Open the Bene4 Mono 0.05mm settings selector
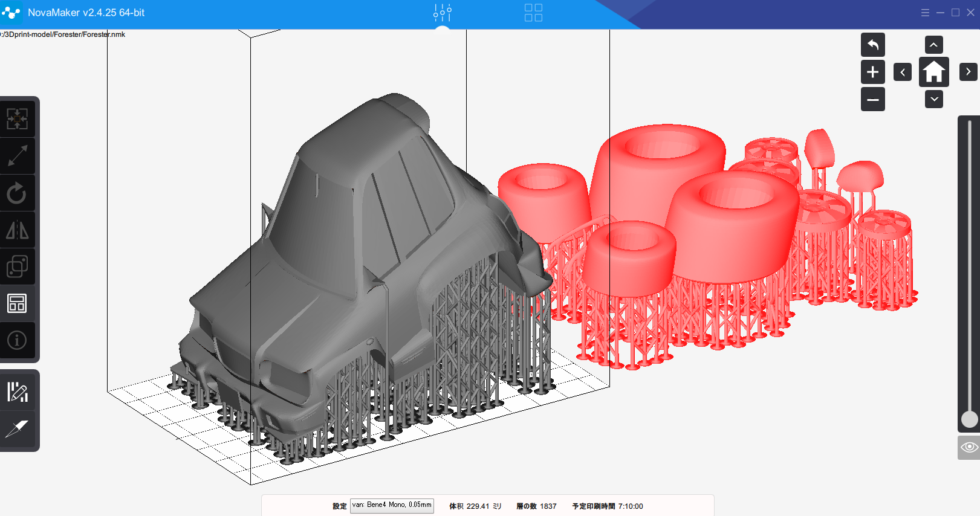980x516 pixels. 392,505
